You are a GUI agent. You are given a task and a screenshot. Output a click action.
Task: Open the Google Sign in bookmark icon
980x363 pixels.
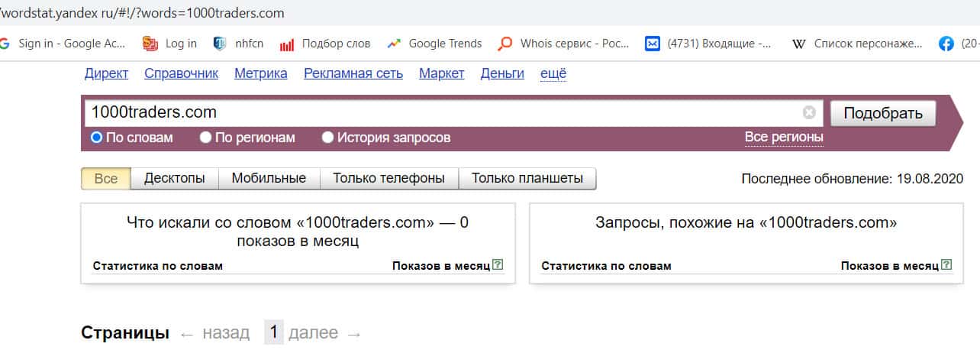[x=5, y=44]
